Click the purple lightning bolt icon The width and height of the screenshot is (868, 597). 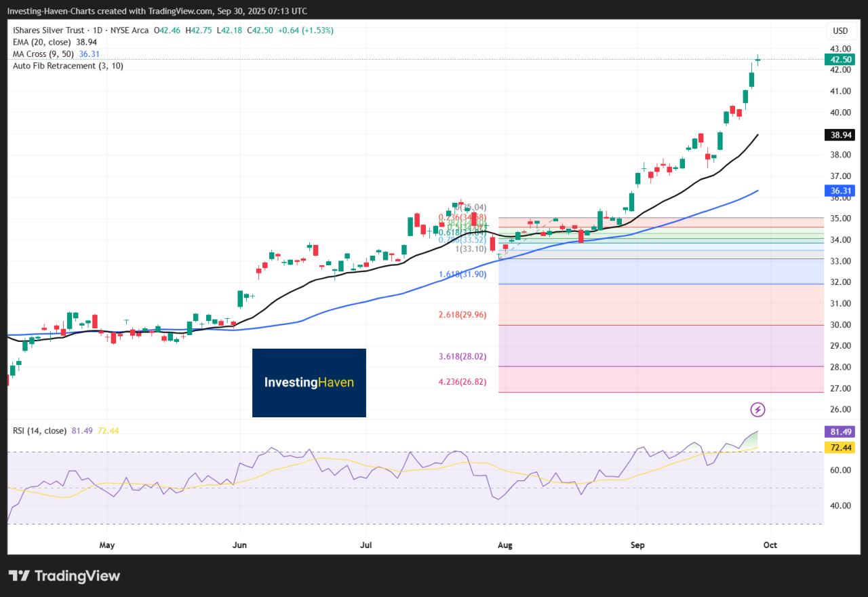(758, 409)
